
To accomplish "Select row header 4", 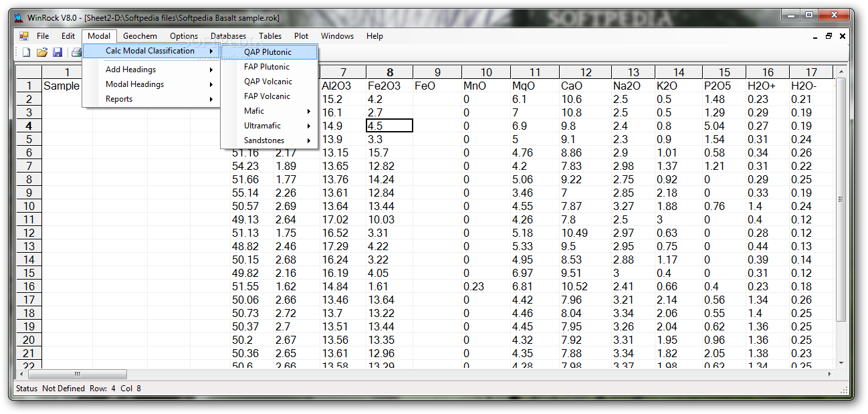I will coord(29,126).
